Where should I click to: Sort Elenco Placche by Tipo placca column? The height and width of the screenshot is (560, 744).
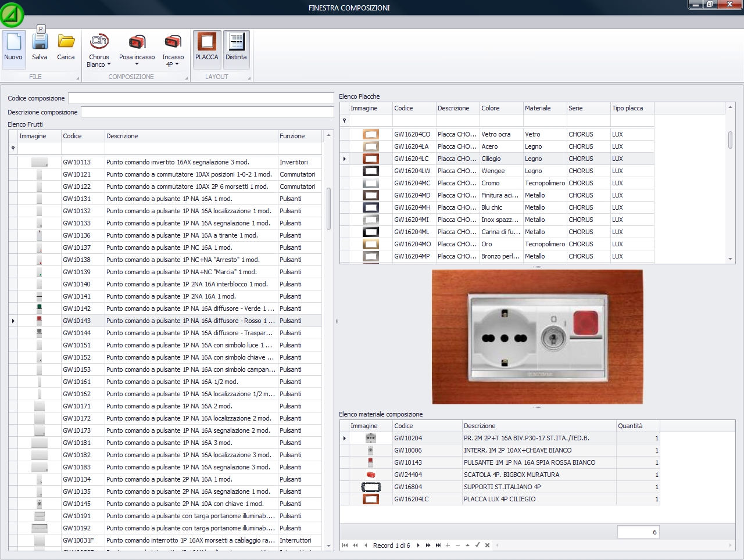click(632, 108)
